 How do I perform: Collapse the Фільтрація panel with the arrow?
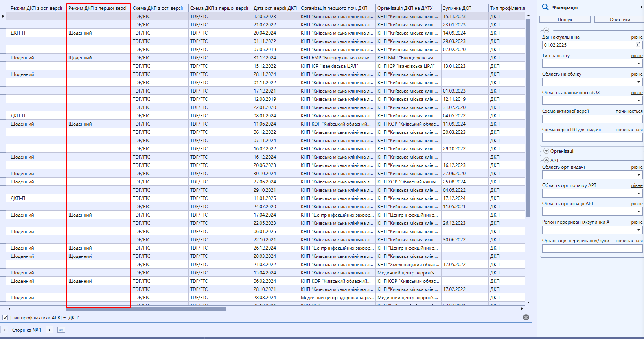[x=641, y=7]
